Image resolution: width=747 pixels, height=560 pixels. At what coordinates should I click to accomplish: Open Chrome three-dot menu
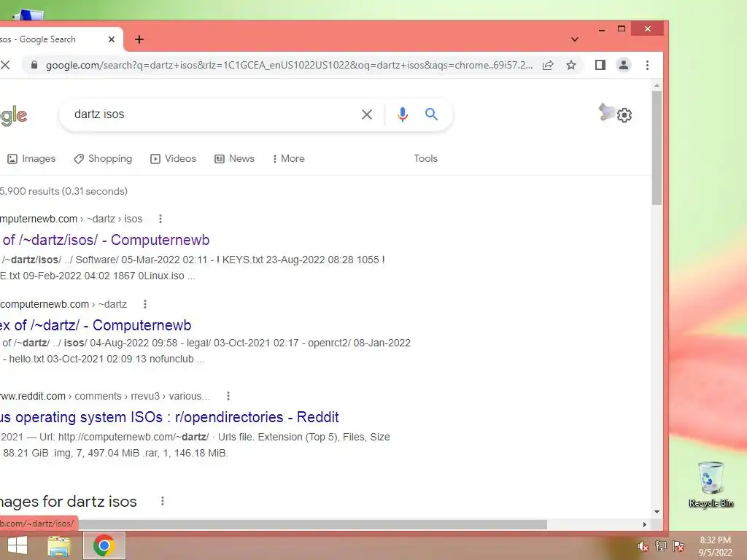[x=647, y=65]
